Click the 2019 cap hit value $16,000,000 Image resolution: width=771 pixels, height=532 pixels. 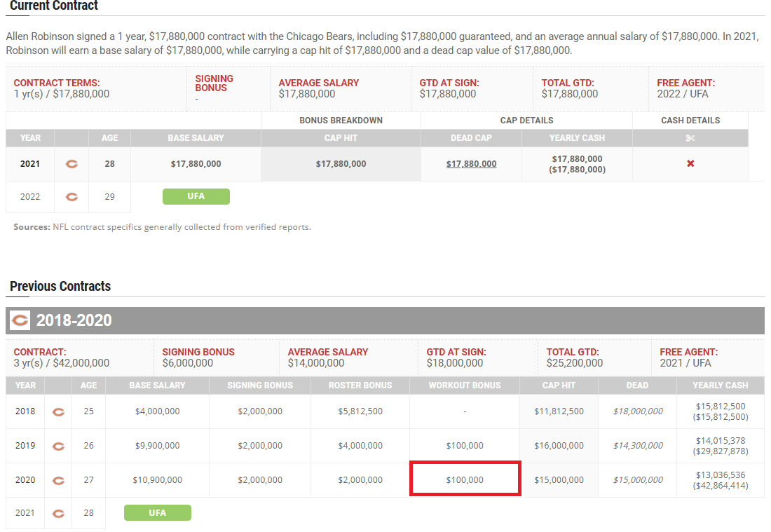(x=559, y=446)
